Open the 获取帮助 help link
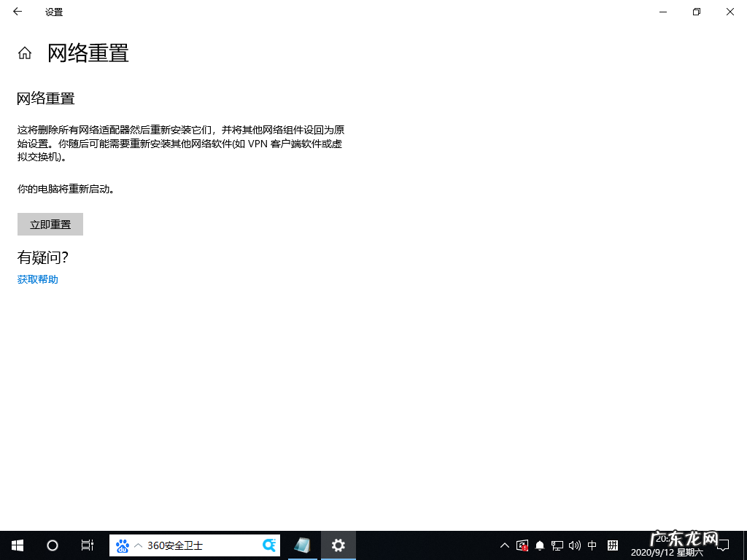The height and width of the screenshot is (560, 747). 37,279
